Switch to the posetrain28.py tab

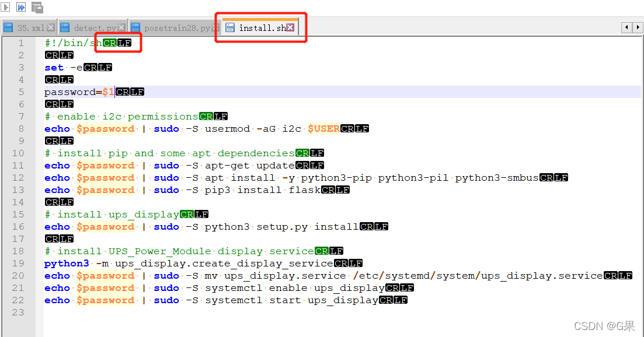pyautogui.click(x=175, y=28)
